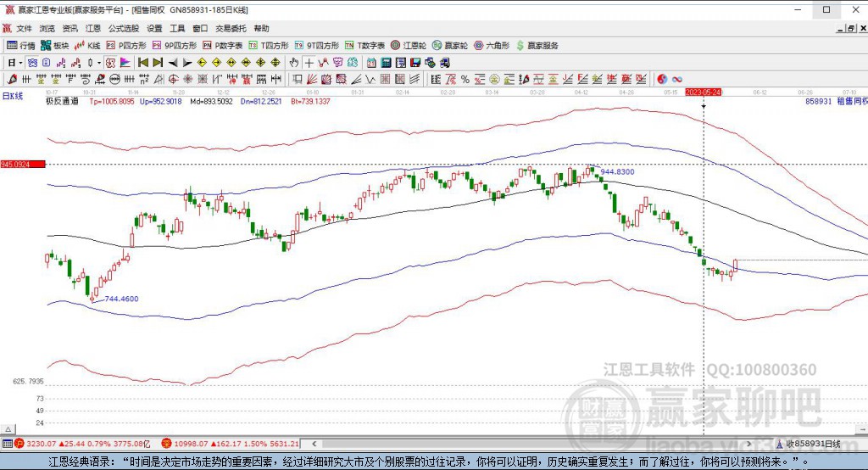Click the scrollbar left arrow
This screenshot has width=868, height=470.
tap(314, 444)
